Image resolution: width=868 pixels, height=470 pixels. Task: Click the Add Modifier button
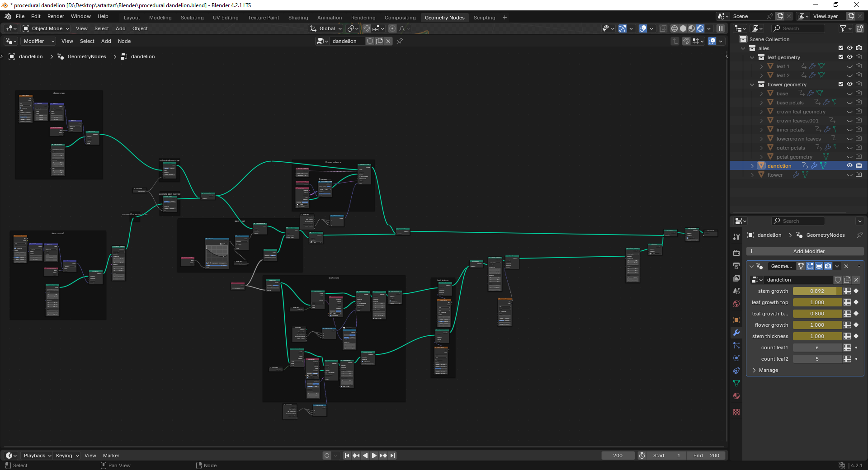[809, 251]
